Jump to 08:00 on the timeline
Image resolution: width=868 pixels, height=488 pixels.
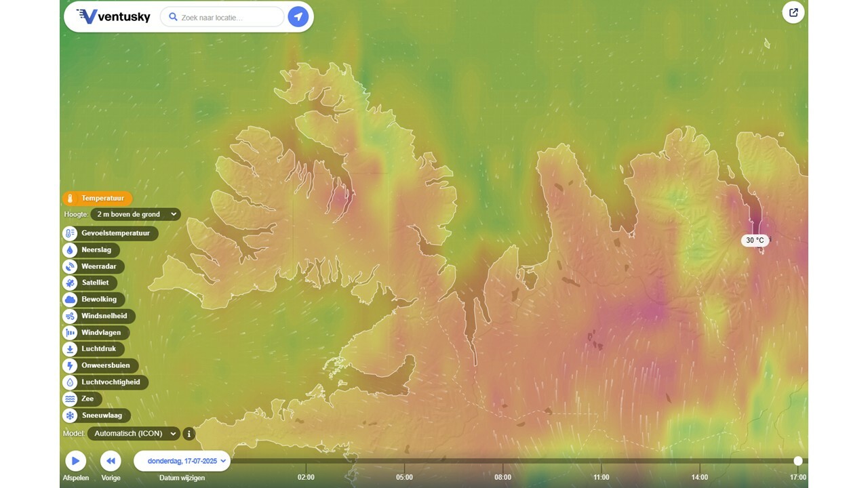pos(502,477)
